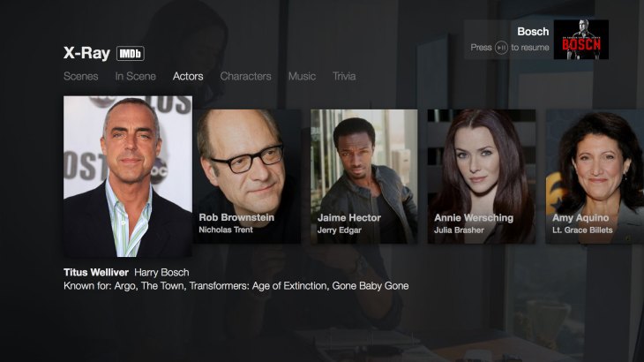
Task: Choose the Jaime Hector actor card
Action: [x=363, y=177]
